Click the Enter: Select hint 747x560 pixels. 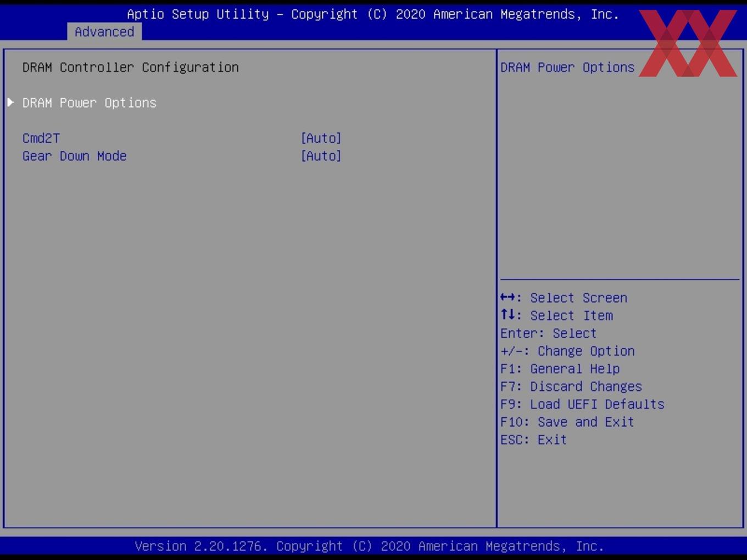[548, 333]
